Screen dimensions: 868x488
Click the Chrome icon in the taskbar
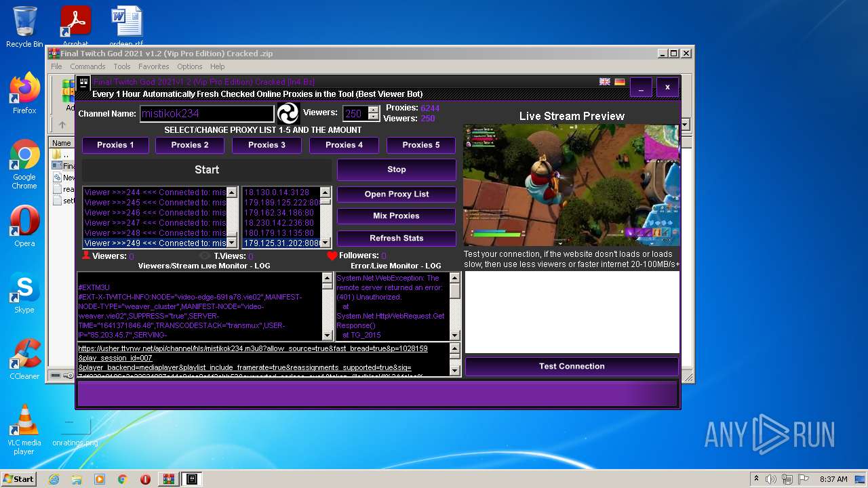coord(123,479)
